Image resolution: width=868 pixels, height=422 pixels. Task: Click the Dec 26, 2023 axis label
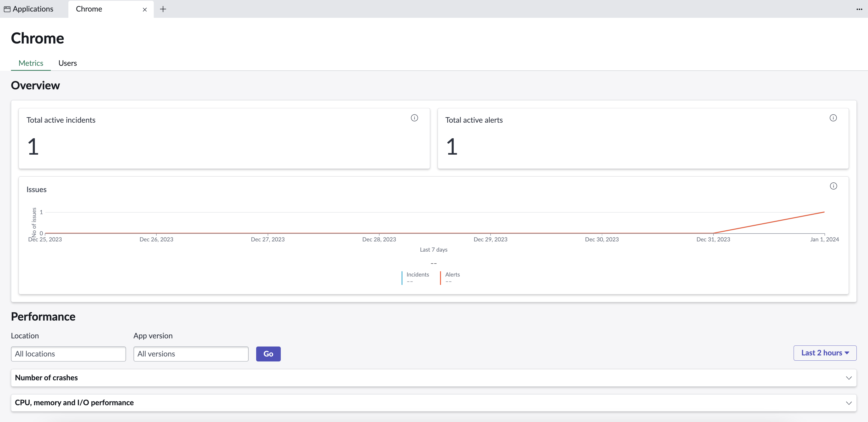[x=156, y=239]
